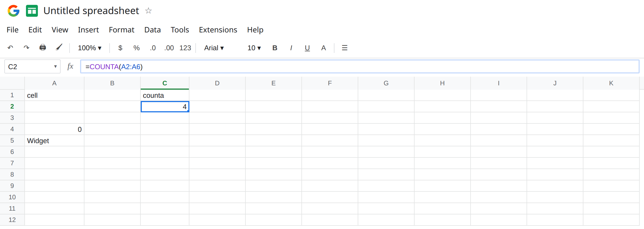Image resolution: width=644 pixels, height=229 pixels.
Task: Open the Extensions menu
Action: point(218,30)
